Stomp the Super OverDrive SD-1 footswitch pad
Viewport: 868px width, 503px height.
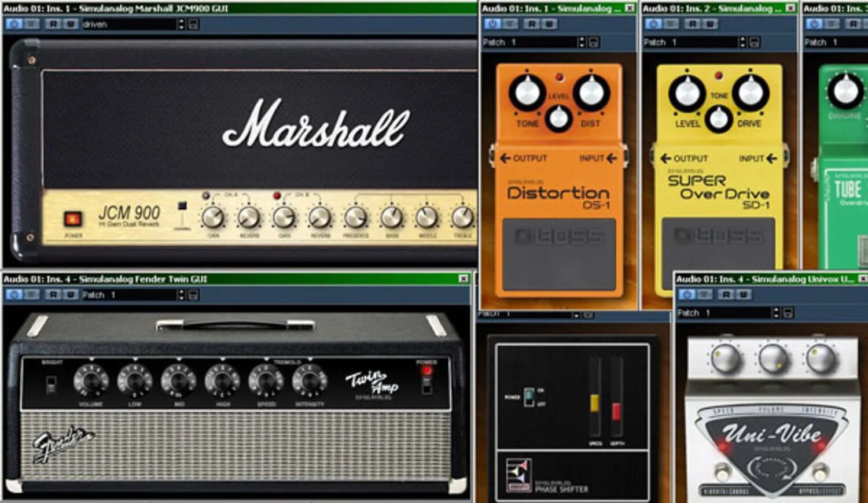coord(718,254)
